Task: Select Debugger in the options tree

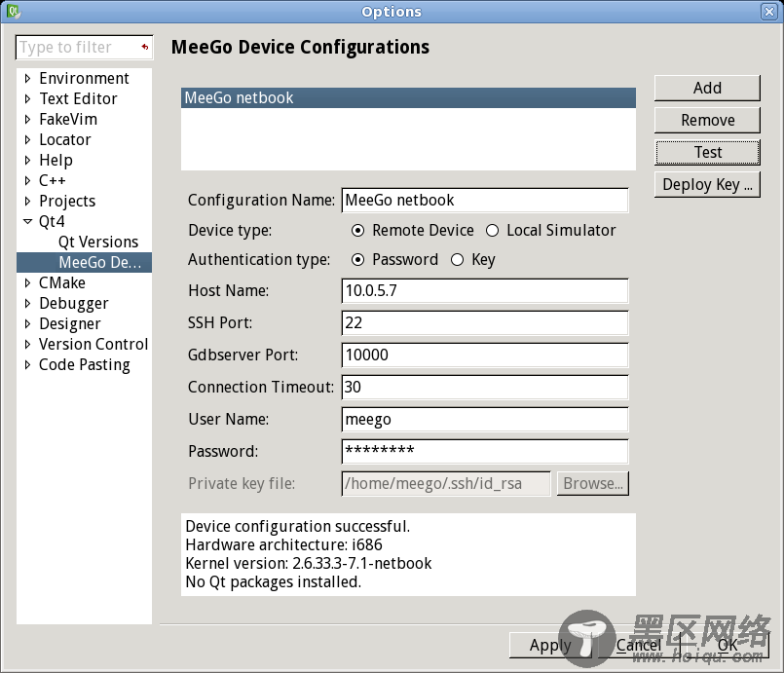Action: [73, 304]
